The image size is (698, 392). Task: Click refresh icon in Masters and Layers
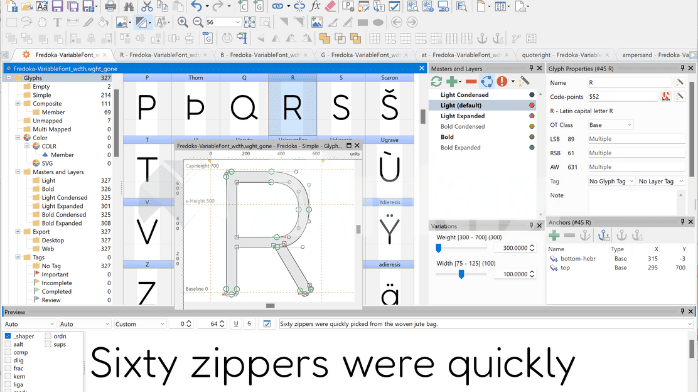point(436,81)
